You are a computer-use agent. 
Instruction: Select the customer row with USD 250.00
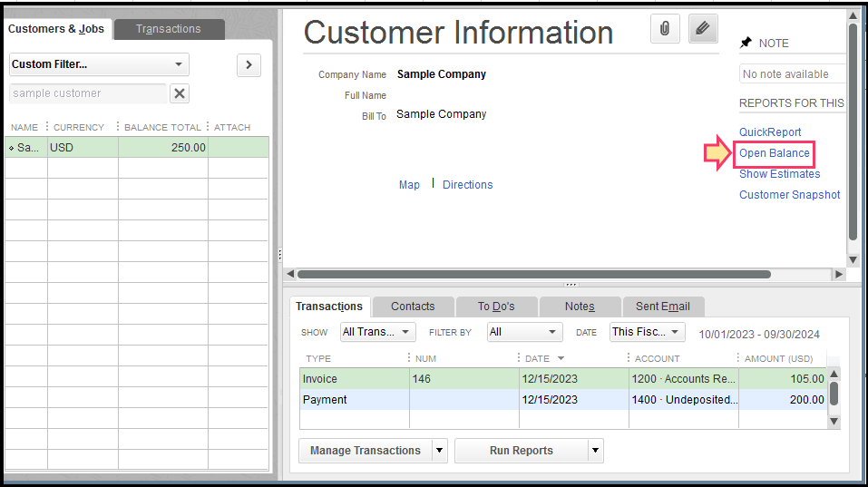click(x=137, y=148)
